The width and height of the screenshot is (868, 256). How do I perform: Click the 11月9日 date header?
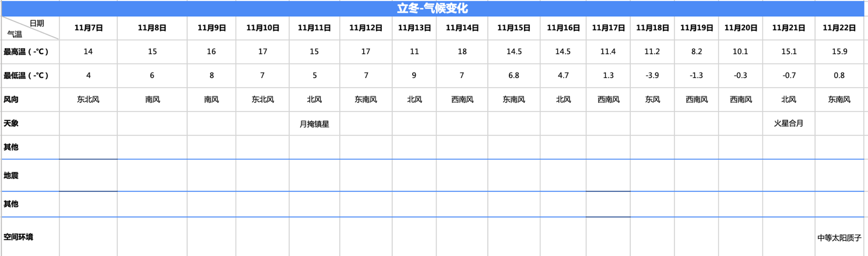212,28
